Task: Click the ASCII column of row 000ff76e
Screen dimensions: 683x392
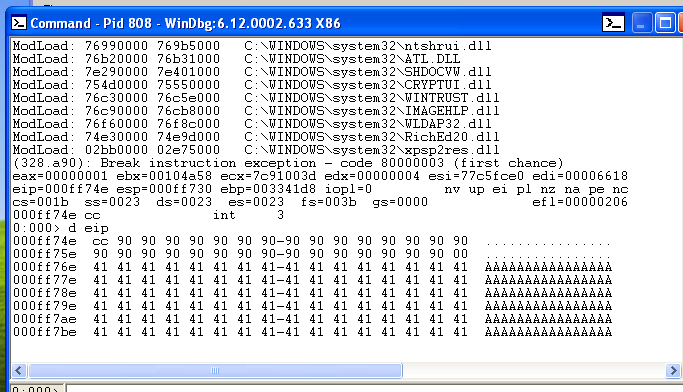Action: [x=548, y=267]
